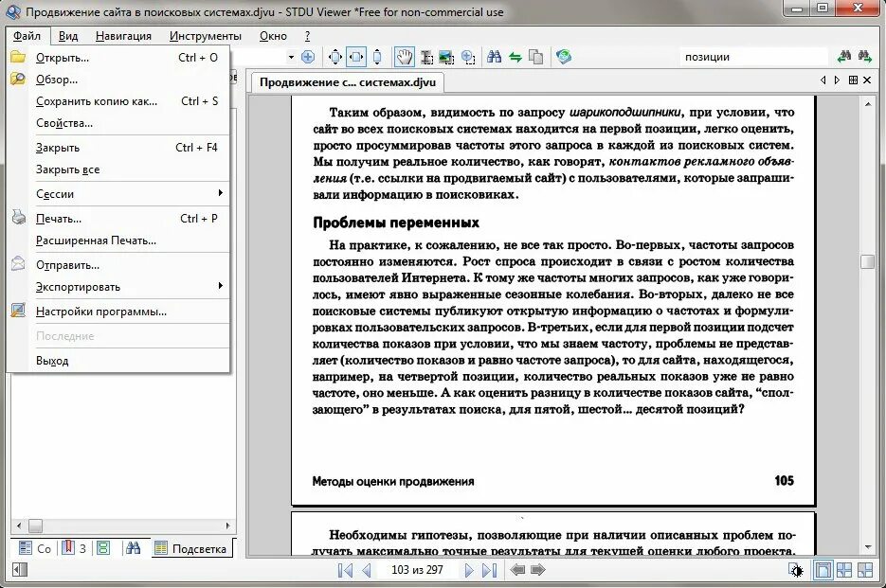Viewport: 886px width, 588px height.
Task: Select single page layout view
Action: (x=823, y=570)
